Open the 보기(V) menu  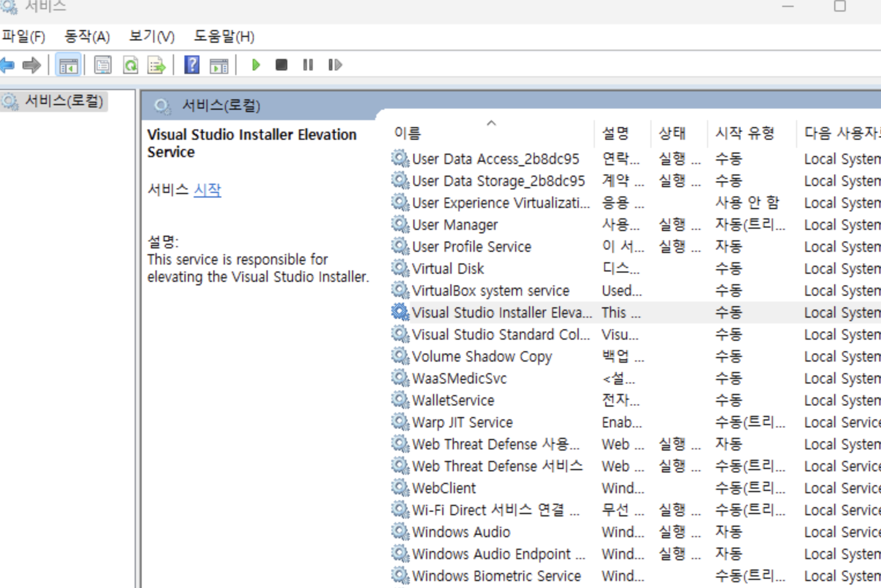151,36
